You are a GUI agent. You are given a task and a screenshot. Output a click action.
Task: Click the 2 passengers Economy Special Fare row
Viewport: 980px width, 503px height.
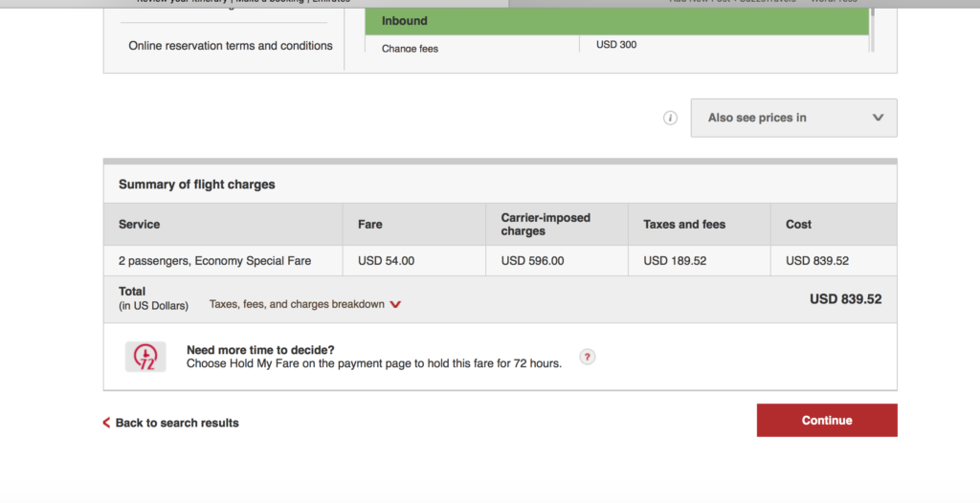tap(500, 260)
